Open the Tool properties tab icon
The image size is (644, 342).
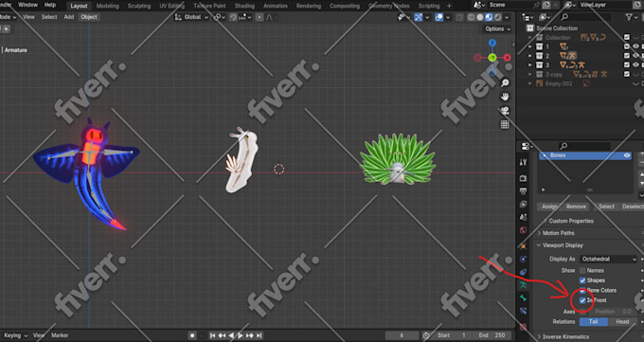(x=523, y=163)
